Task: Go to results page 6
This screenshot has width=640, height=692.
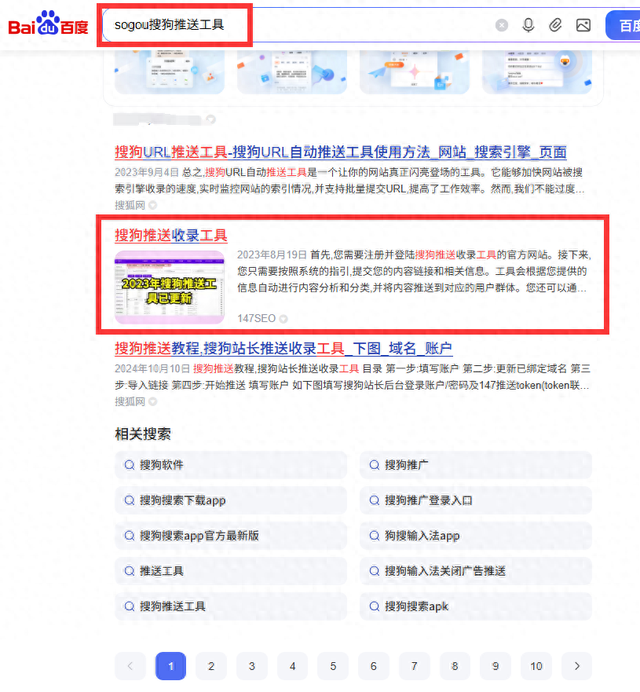Action: pyautogui.click(x=374, y=666)
